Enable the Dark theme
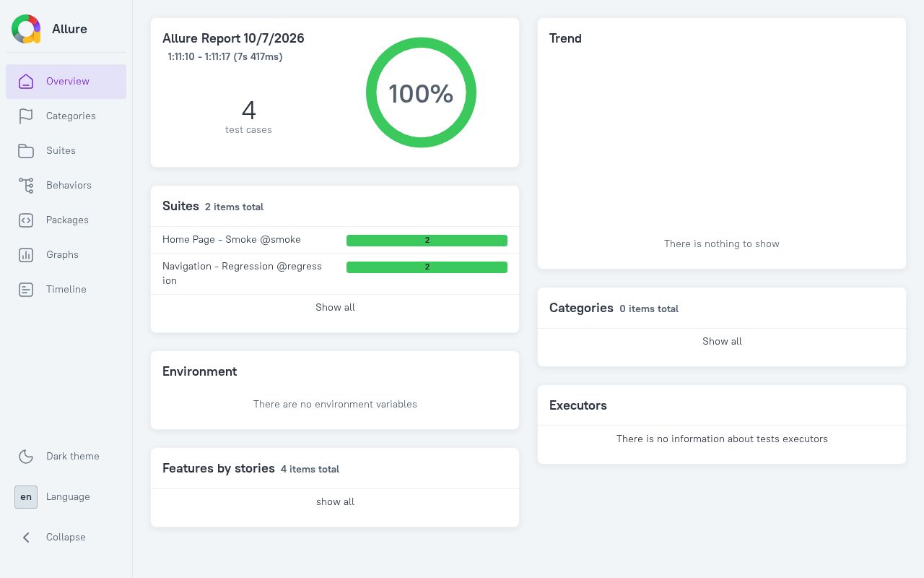 pyautogui.click(x=66, y=457)
